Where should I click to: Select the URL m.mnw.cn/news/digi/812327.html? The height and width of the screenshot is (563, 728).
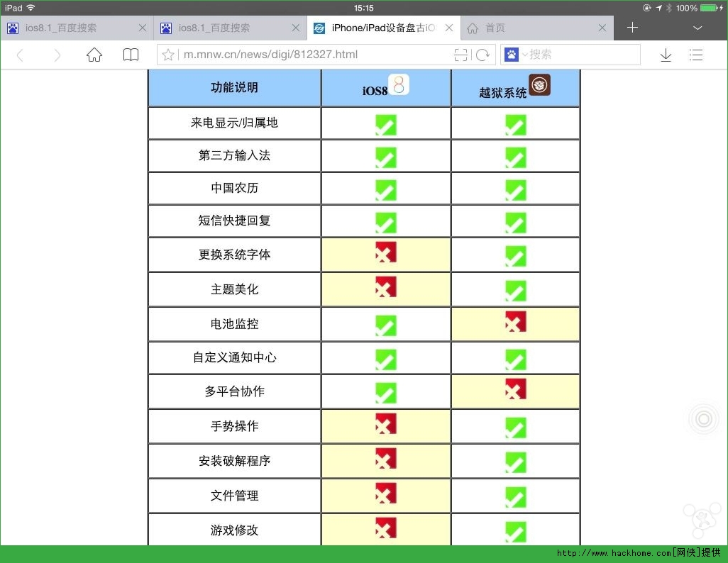click(x=270, y=55)
